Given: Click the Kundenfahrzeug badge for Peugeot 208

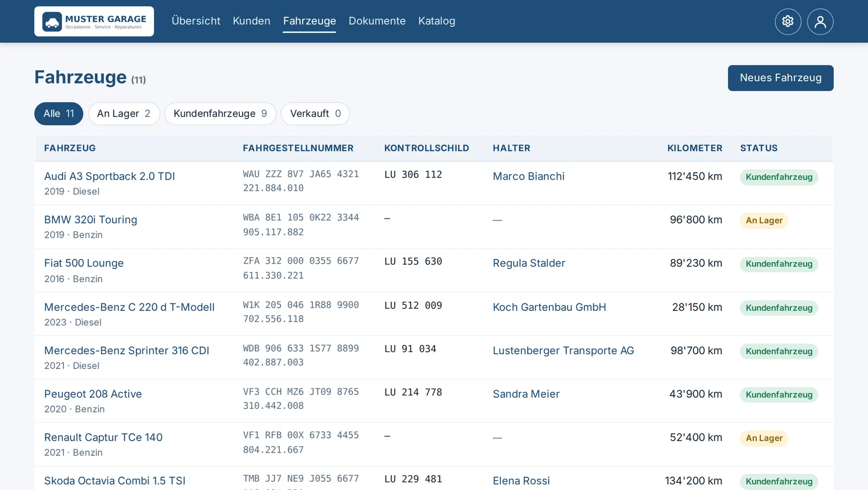Looking at the screenshot, I should 779,394.
